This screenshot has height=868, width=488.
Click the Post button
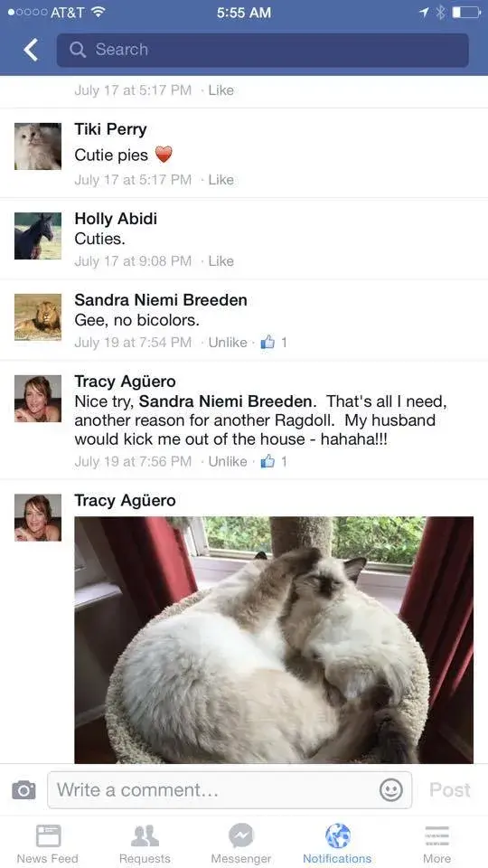(450, 790)
